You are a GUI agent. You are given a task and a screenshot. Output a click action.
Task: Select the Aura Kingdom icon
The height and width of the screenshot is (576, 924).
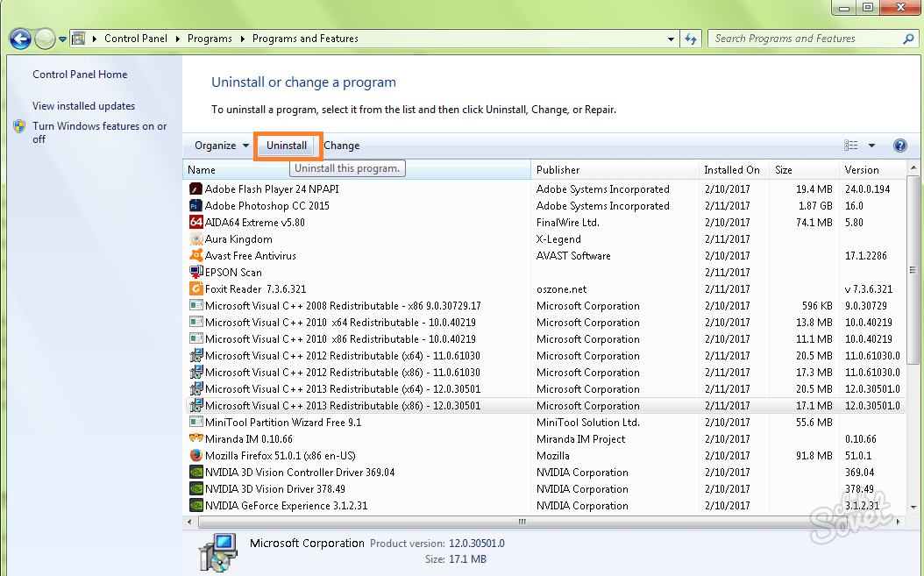[195, 238]
